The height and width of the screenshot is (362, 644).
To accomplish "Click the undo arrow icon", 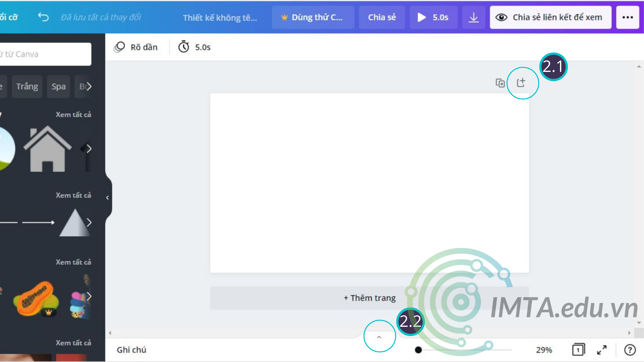I will coord(43,17).
